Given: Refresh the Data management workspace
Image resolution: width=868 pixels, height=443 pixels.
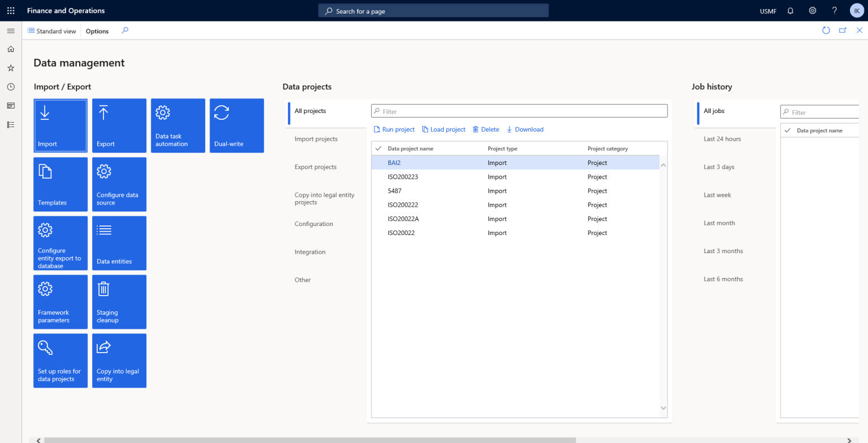Looking at the screenshot, I should pyautogui.click(x=826, y=31).
